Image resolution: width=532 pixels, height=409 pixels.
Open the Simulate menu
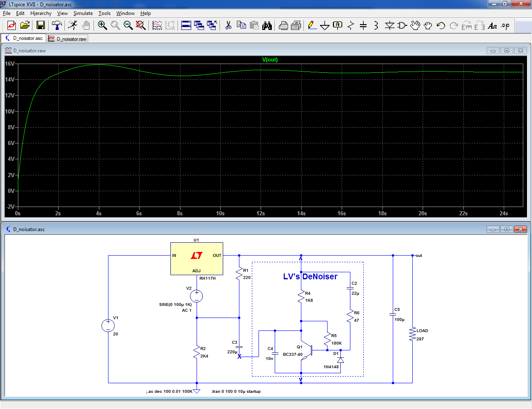(x=83, y=13)
